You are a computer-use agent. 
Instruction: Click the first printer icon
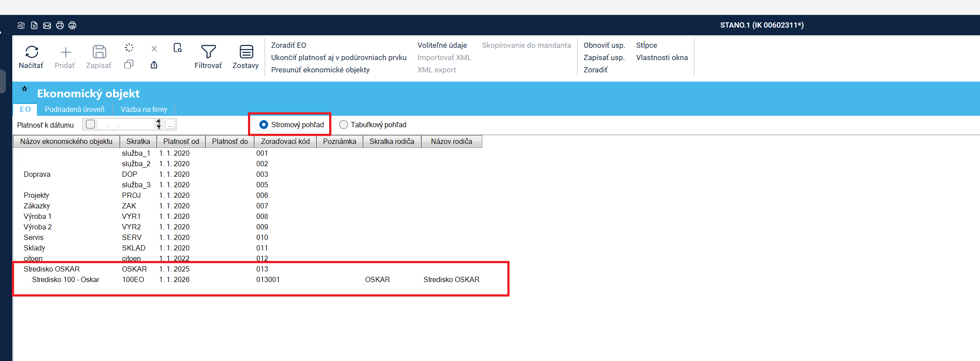point(60,25)
